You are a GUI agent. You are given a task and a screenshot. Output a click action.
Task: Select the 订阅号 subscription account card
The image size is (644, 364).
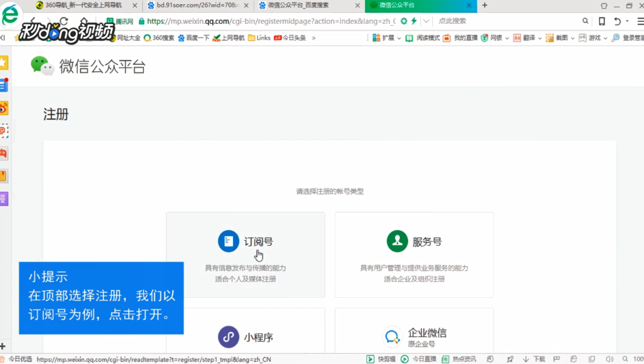click(245, 255)
